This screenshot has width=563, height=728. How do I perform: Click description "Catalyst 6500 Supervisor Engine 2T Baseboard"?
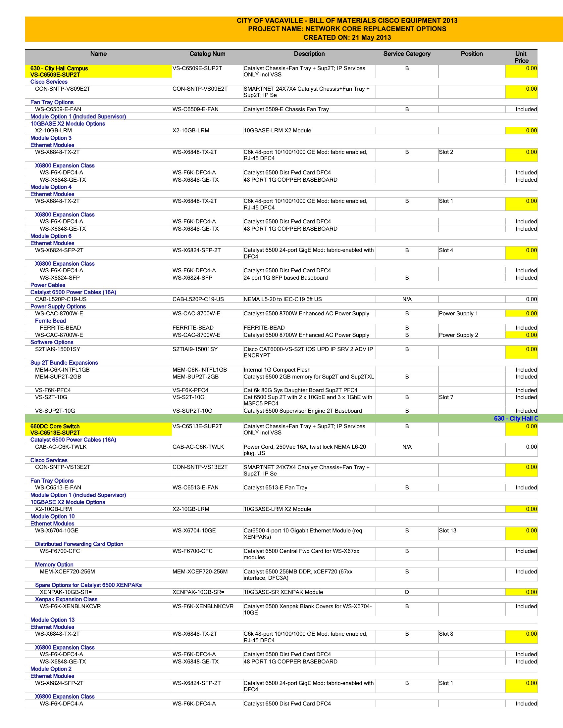pyautogui.click(x=302, y=411)
